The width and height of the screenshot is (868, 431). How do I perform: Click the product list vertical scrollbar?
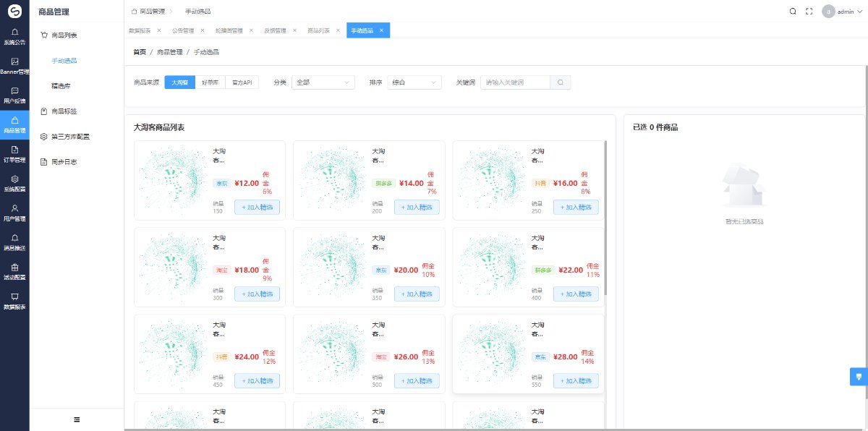(x=605, y=218)
